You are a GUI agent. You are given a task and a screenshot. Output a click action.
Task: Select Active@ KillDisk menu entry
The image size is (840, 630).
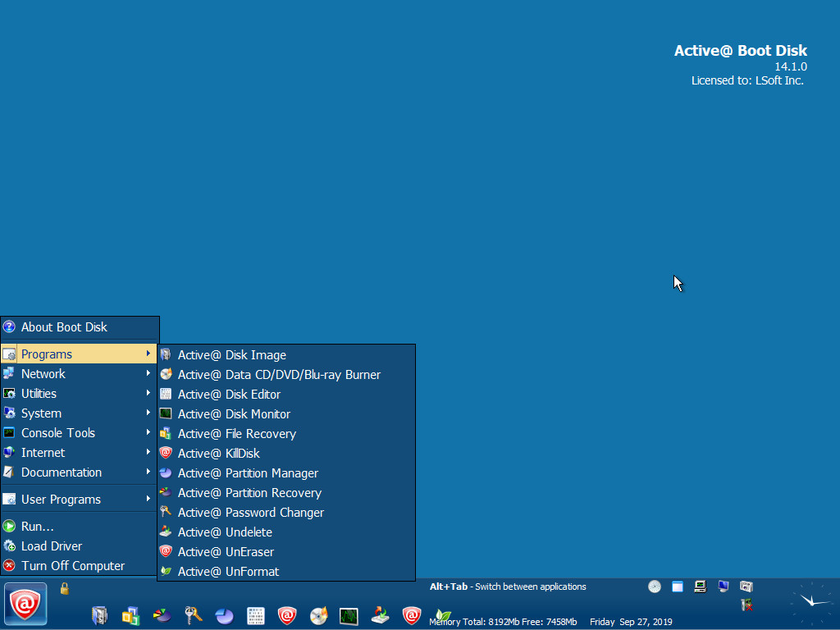pos(286,453)
